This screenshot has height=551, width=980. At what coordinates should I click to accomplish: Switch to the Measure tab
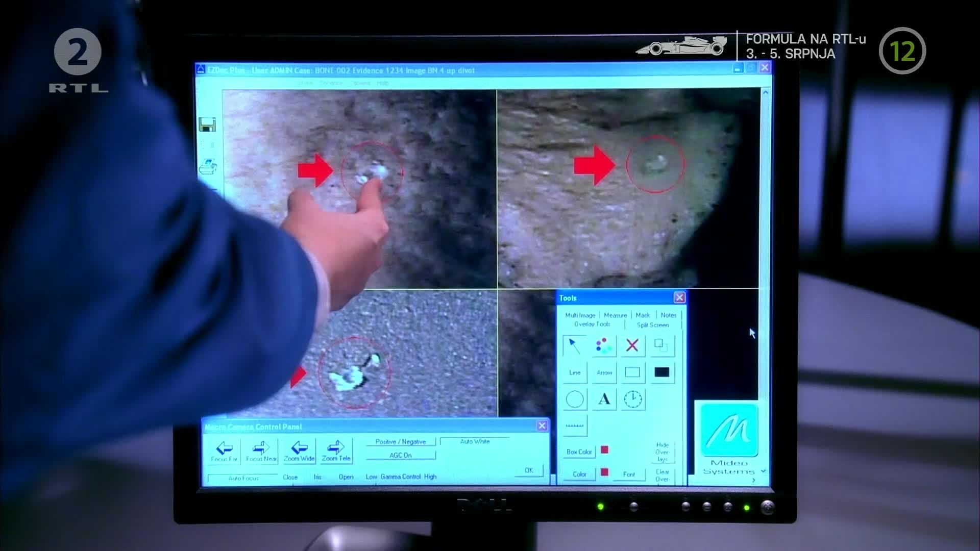click(615, 315)
